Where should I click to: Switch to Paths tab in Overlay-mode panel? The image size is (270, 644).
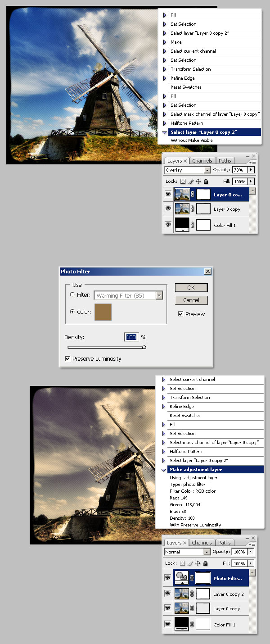[225, 161]
